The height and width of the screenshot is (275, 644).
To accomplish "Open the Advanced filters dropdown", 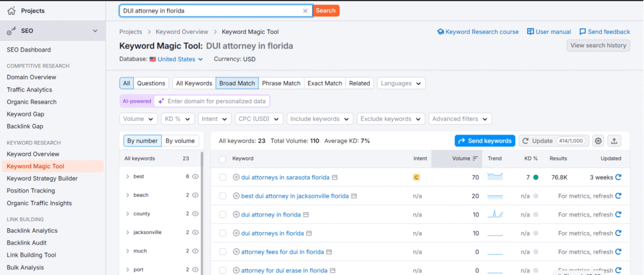I will 460,119.
